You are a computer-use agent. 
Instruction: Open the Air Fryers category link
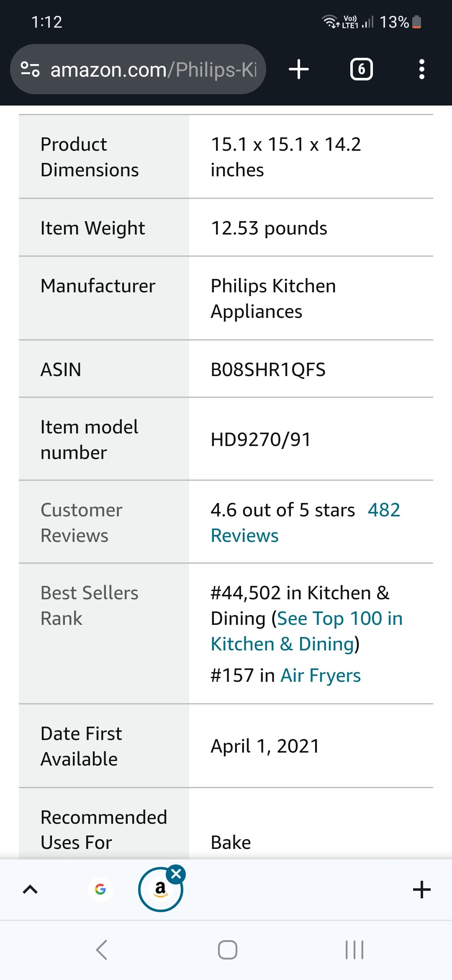tap(321, 676)
